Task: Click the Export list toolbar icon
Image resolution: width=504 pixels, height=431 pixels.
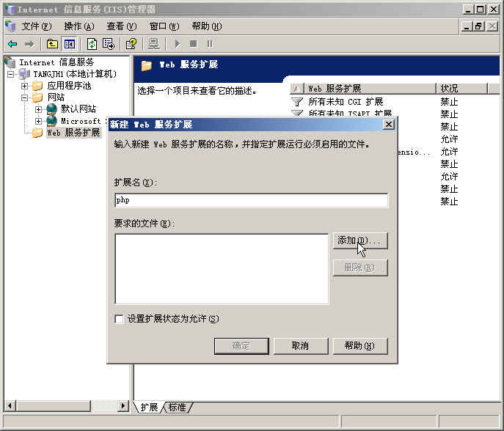Action: click(x=109, y=44)
